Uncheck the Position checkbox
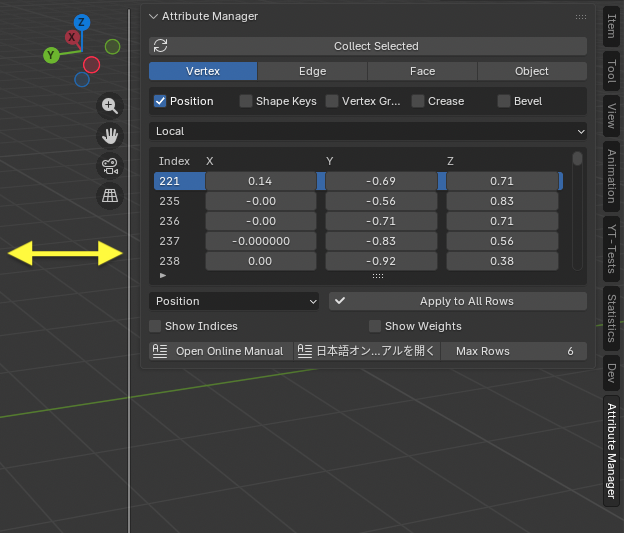Image resolution: width=624 pixels, height=533 pixels. (160, 101)
